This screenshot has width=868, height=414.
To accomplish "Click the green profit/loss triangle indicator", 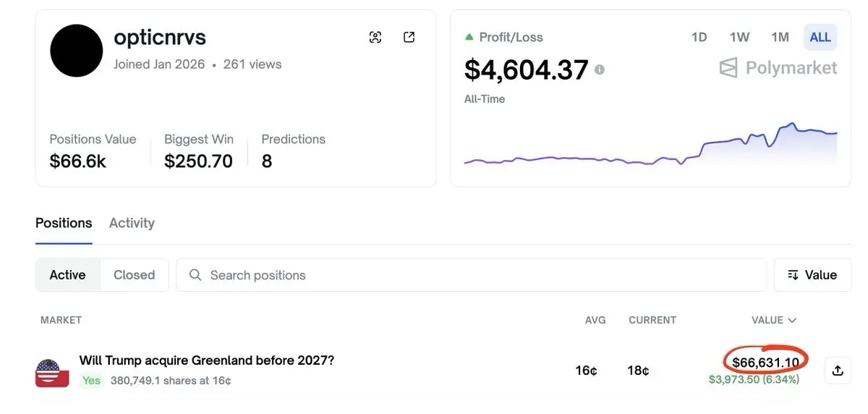I will click(x=469, y=37).
